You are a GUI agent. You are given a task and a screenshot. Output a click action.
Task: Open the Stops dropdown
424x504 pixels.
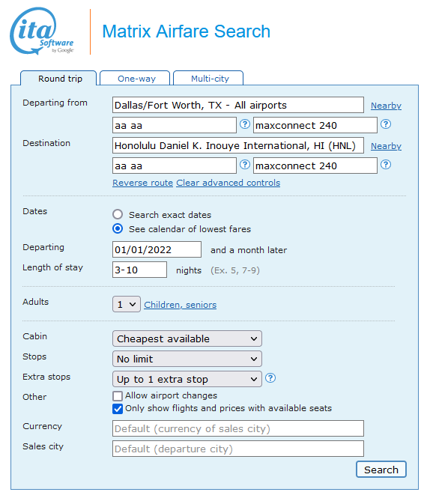187,359
